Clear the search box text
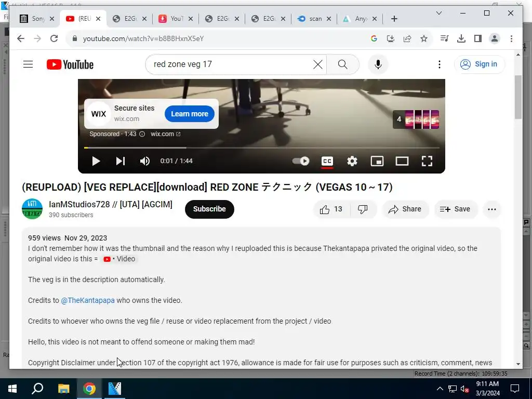 pos(317,64)
